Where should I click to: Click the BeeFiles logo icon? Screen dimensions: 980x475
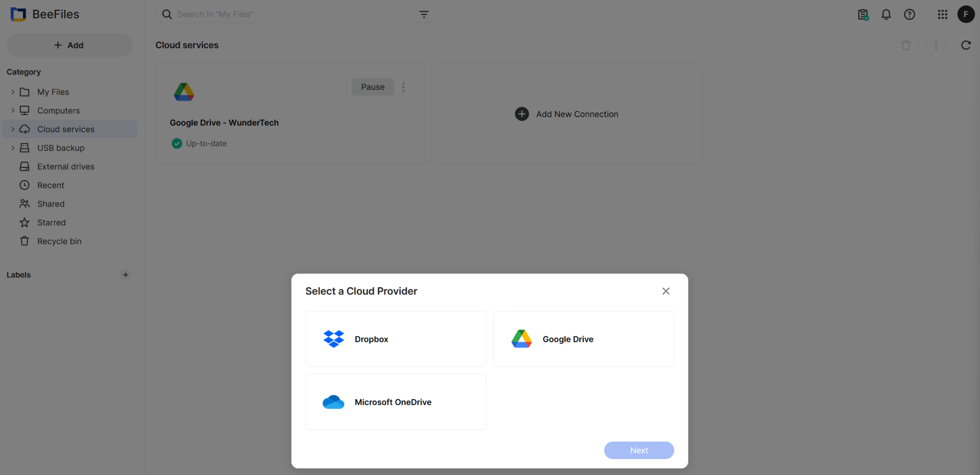click(x=18, y=14)
